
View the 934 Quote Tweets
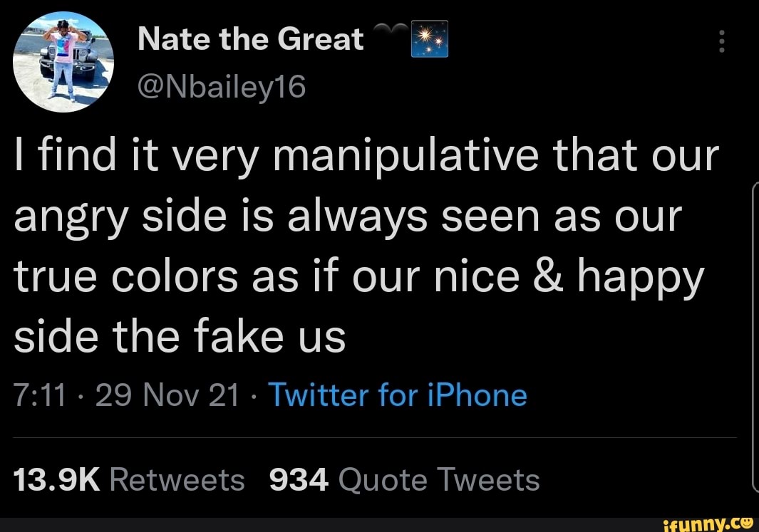405,479
